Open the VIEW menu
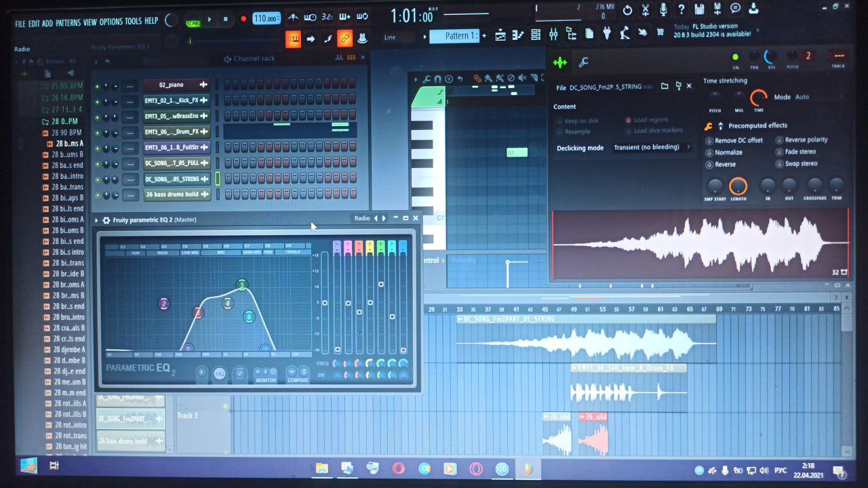 90,22
